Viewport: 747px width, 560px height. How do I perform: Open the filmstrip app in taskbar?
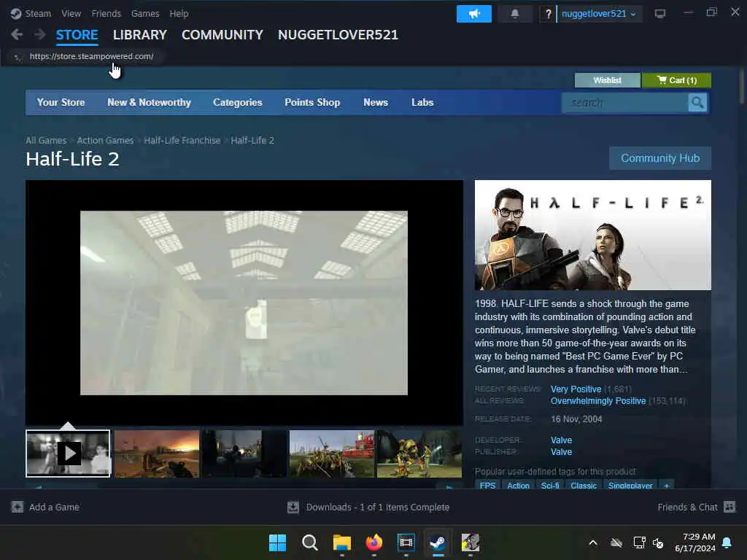(x=406, y=542)
